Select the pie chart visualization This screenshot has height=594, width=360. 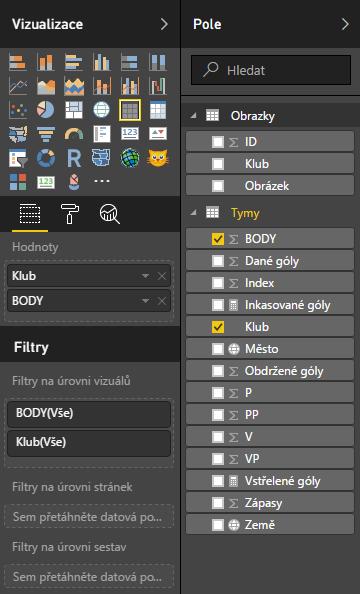click(45, 109)
